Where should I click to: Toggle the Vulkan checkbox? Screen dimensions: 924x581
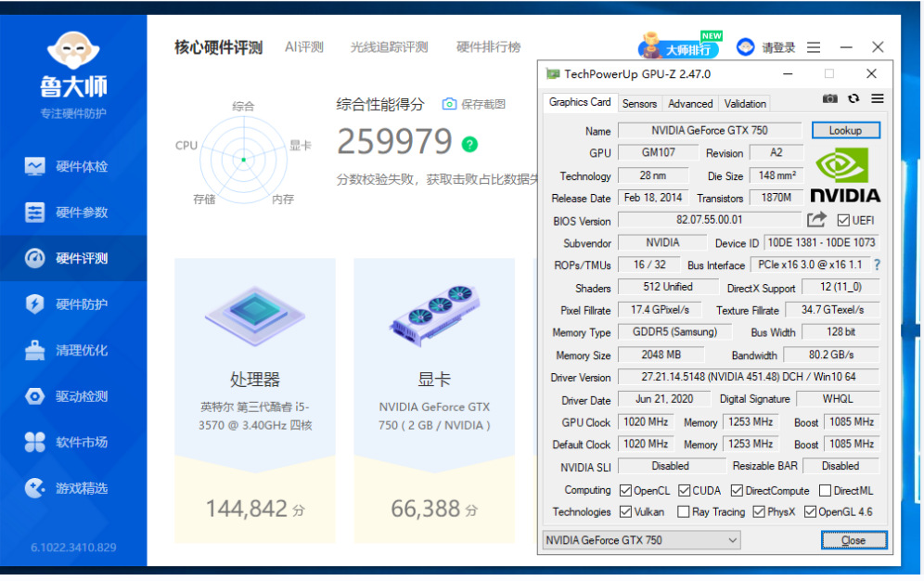click(626, 512)
